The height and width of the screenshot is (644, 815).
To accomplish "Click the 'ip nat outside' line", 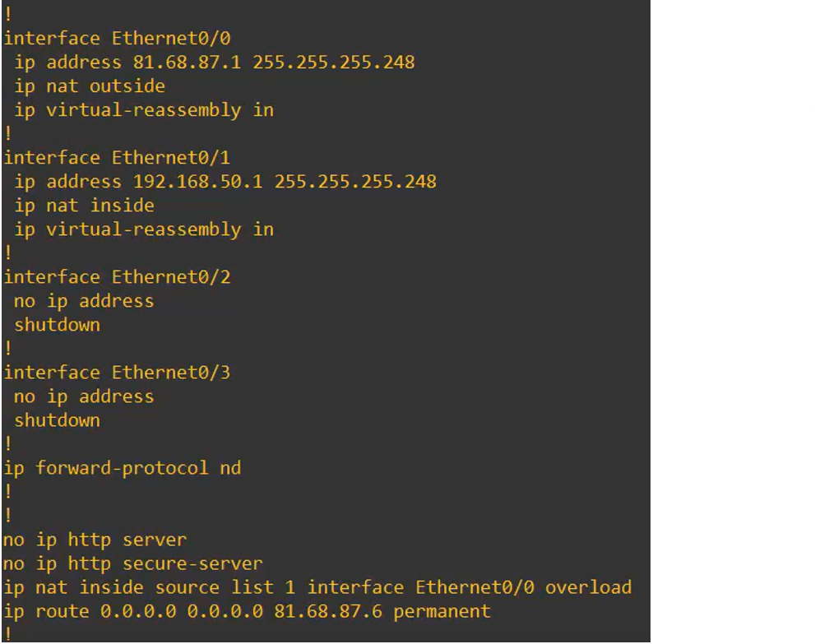I will (90, 86).
